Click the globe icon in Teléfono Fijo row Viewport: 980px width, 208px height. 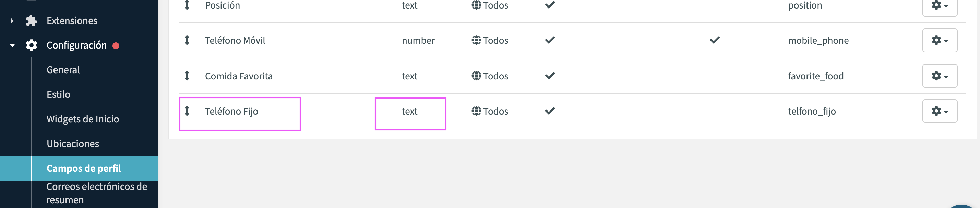[x=476, y=111]
